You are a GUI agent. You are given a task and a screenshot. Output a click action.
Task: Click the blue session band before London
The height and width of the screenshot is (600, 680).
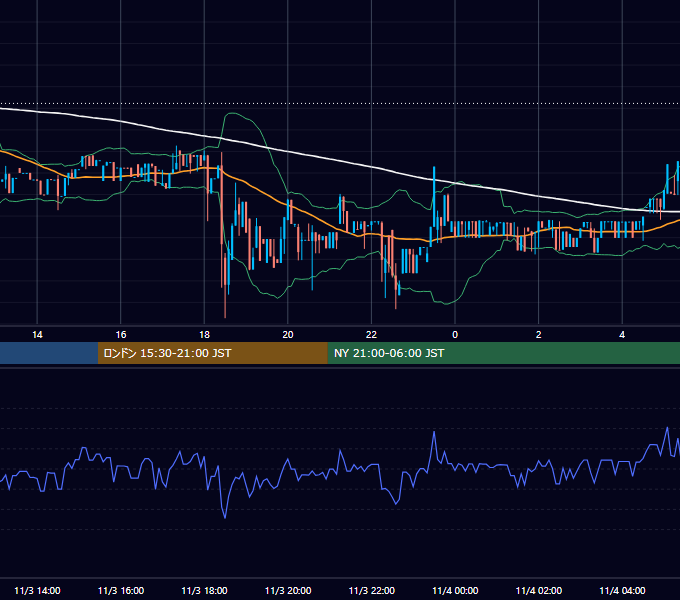pyautogui.click(x=49, y=353)
